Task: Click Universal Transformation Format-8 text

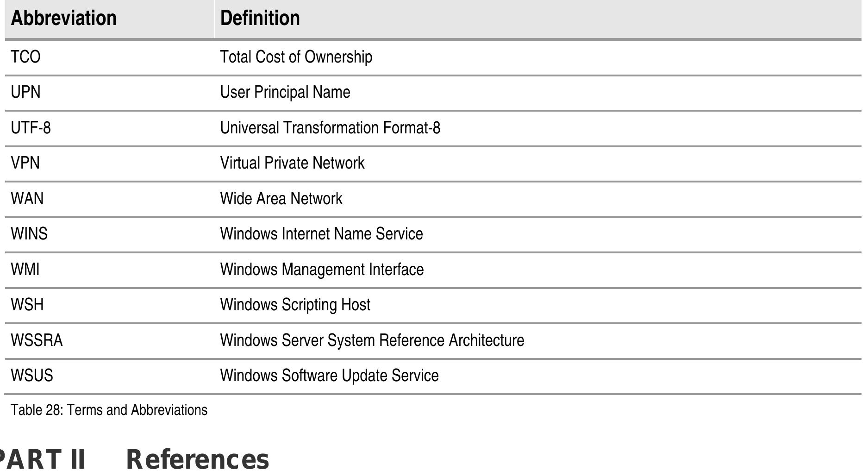Action: click(330, 127)
